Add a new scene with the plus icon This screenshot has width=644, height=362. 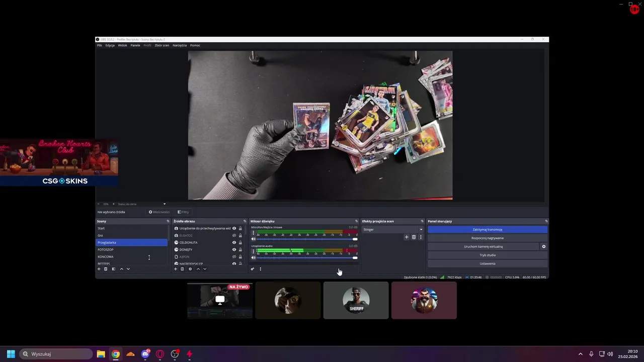(99, 269)
